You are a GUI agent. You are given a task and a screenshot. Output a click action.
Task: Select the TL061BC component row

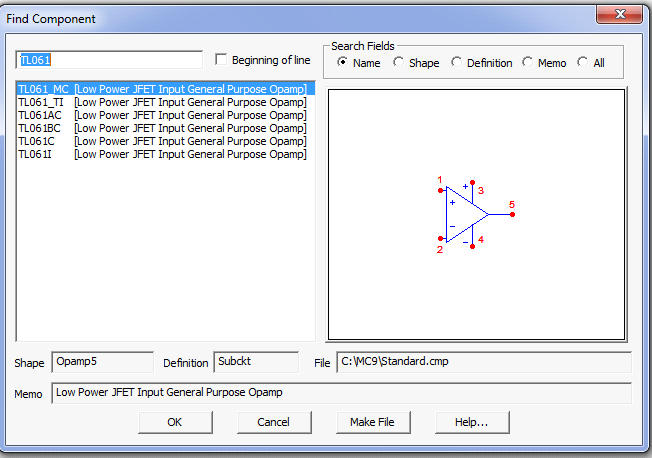pyautogui.click(x=165, y=128)
